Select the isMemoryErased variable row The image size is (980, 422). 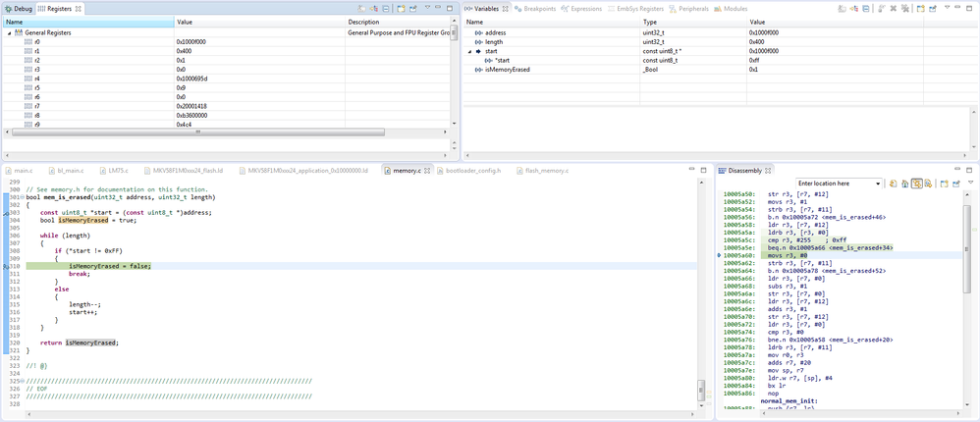click(719, 70)
